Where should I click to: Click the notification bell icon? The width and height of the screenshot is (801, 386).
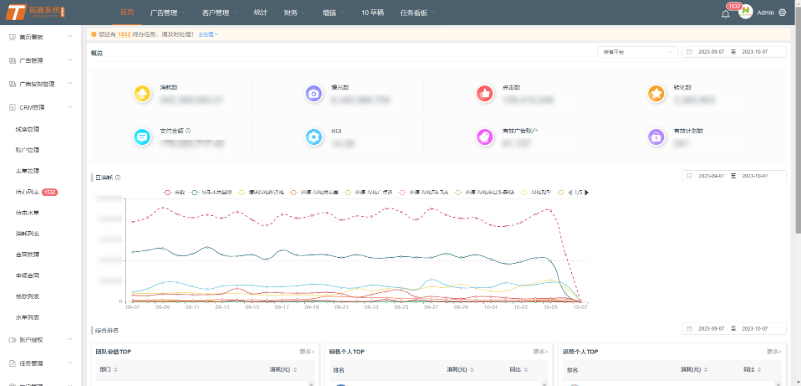click(x=725, y=14)
